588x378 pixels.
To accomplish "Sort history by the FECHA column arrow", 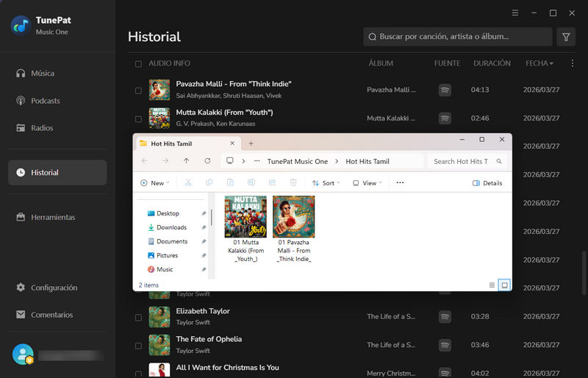I will tap(551, 63).
